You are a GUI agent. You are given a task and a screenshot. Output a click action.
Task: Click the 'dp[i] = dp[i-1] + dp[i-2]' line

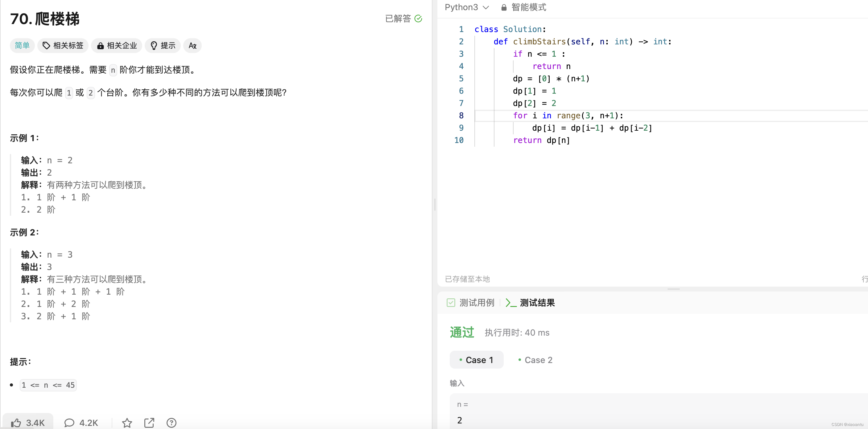[592, 128]
